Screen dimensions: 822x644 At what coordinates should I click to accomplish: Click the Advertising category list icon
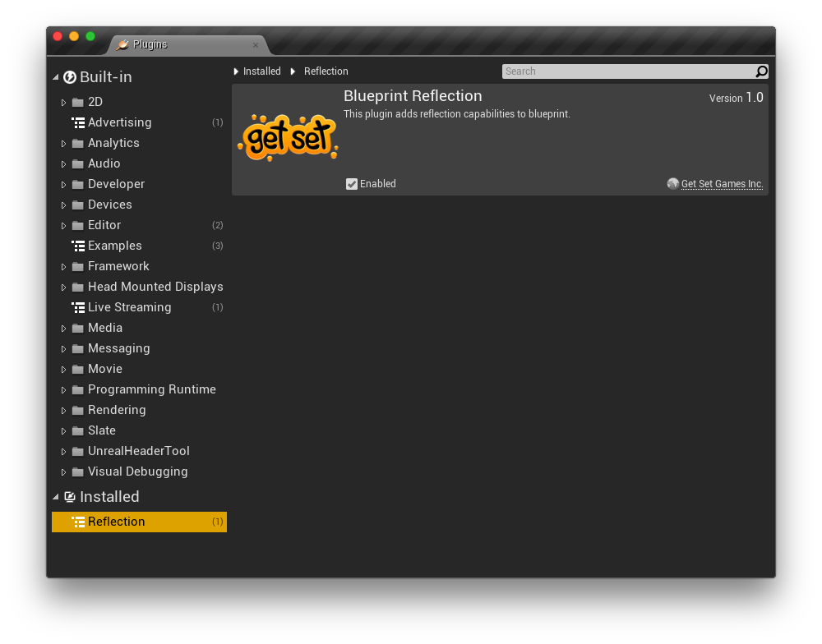coord(78,122)
